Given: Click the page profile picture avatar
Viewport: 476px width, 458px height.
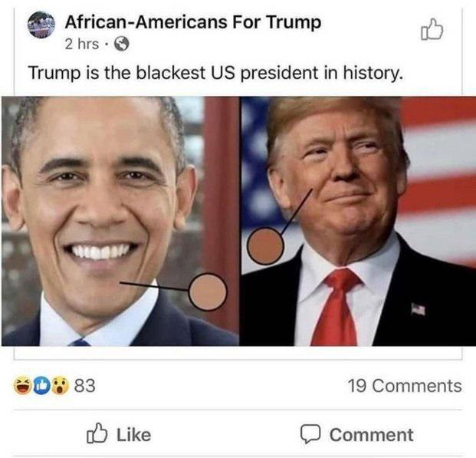Looking at the screenshot, I should point(41,25).
